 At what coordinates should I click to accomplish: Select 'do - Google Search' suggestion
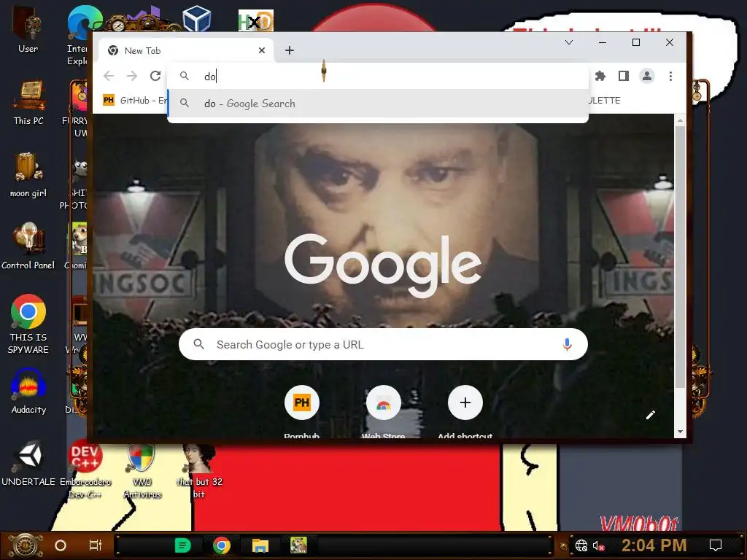coord(379,104)
